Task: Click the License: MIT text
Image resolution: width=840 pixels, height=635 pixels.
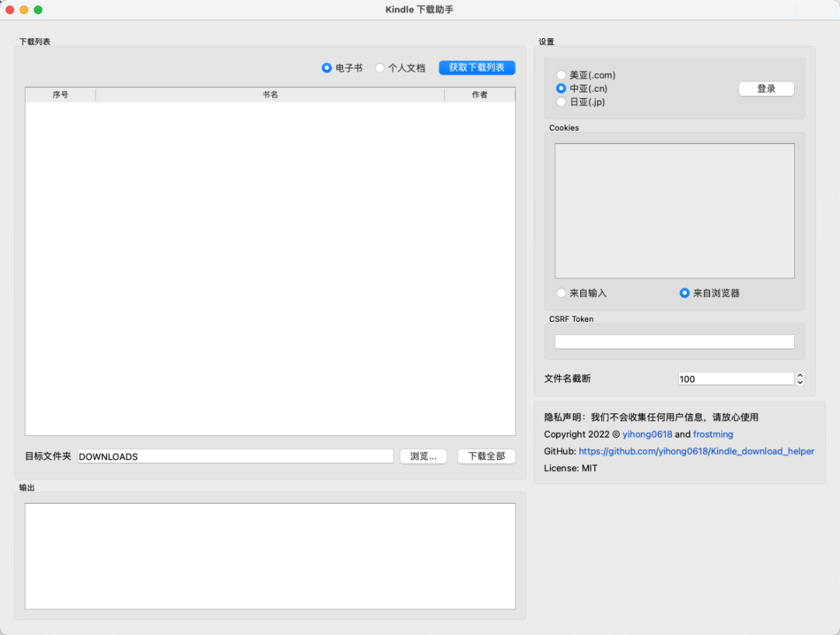Action: [571, 468]
